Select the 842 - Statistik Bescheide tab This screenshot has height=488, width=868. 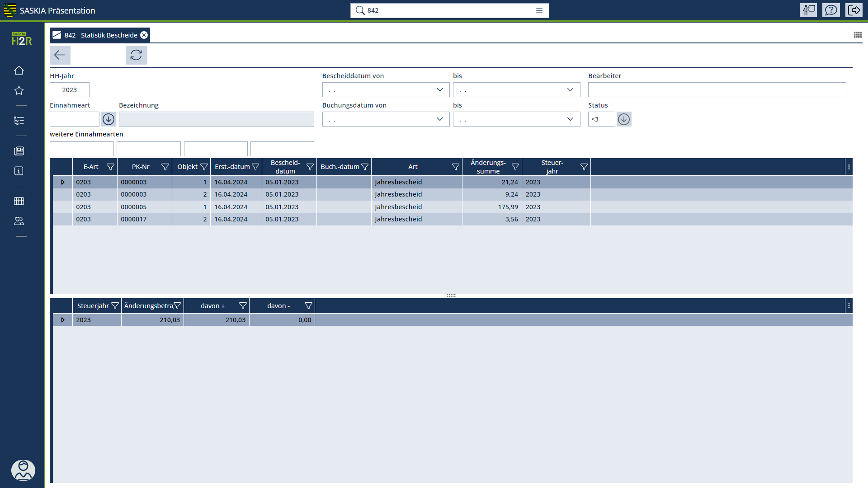coord(100,35)
